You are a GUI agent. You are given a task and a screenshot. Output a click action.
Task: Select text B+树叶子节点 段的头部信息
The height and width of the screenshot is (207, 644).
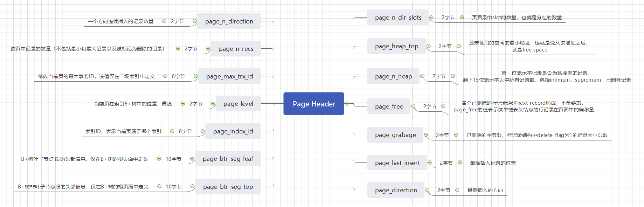tap(84, 159)
